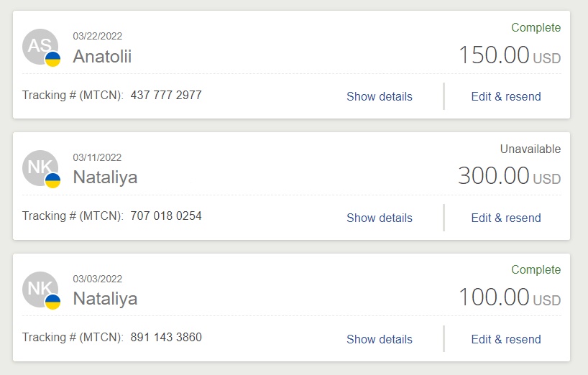Screen dimensions: 588x375
Task: Click tracking number 707 018 0254
Action: pos(166,216)
